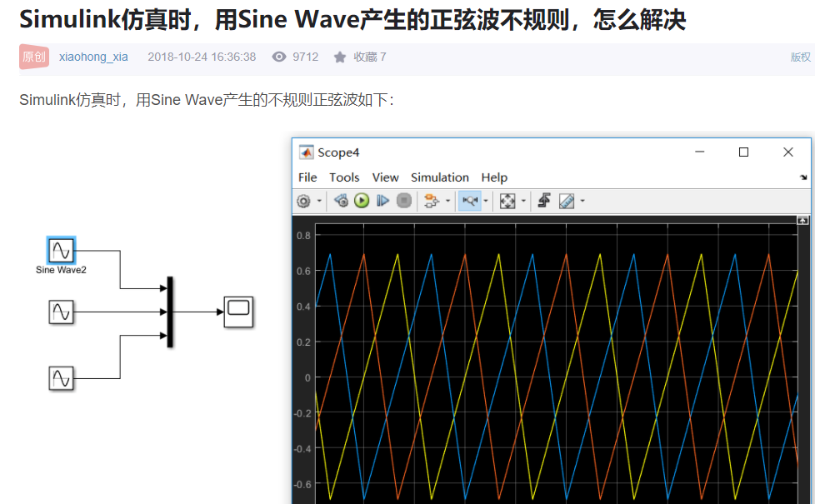Star the article via 收藏 toggle

(349, 57)
